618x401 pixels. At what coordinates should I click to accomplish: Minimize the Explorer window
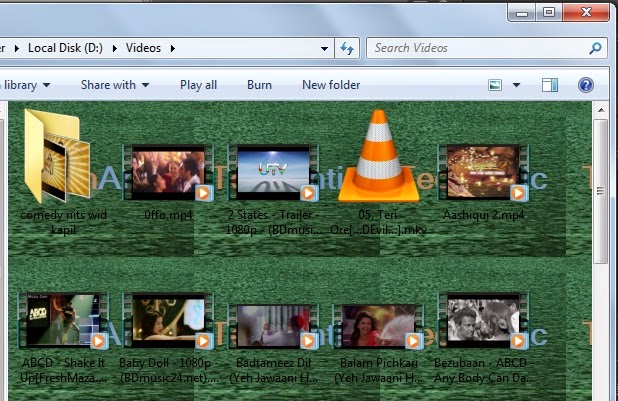pos(522,13)
